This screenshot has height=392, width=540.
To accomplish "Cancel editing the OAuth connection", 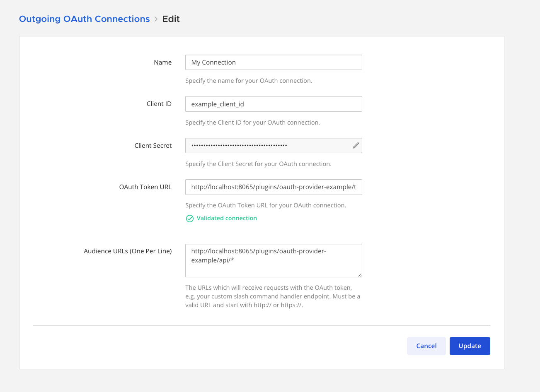I will point(426,346).
